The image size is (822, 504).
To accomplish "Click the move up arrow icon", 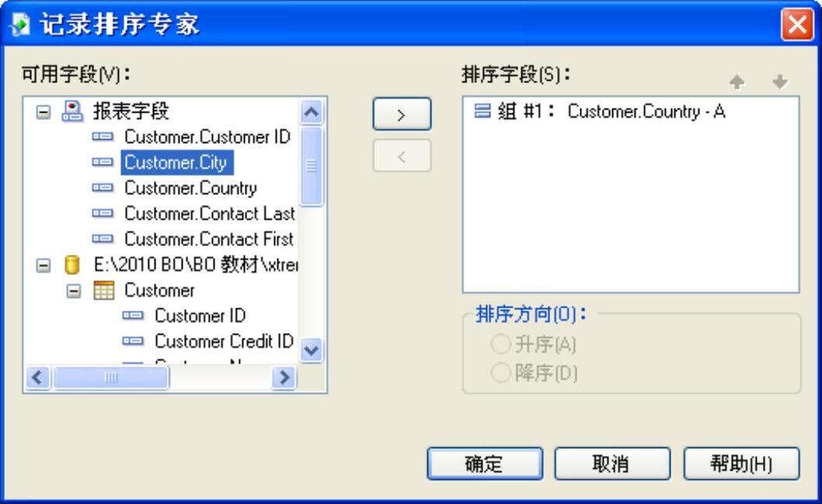I will [x=737, y=82].
